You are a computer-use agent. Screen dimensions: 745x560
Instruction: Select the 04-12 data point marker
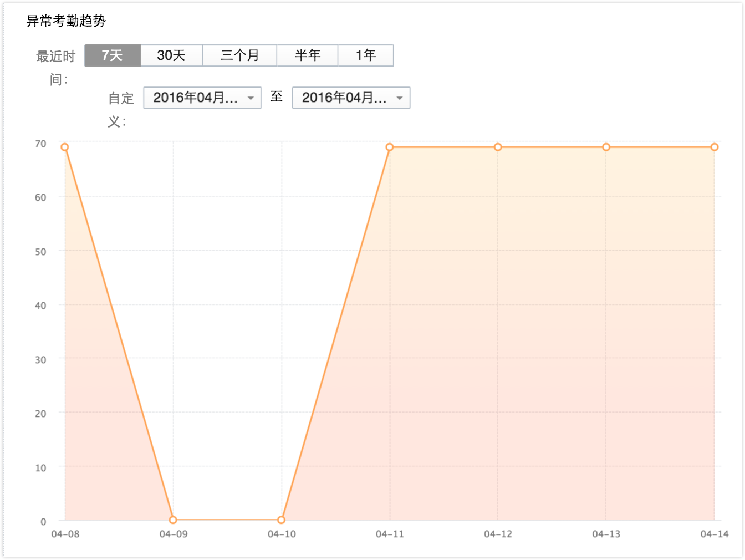(498, 147)
